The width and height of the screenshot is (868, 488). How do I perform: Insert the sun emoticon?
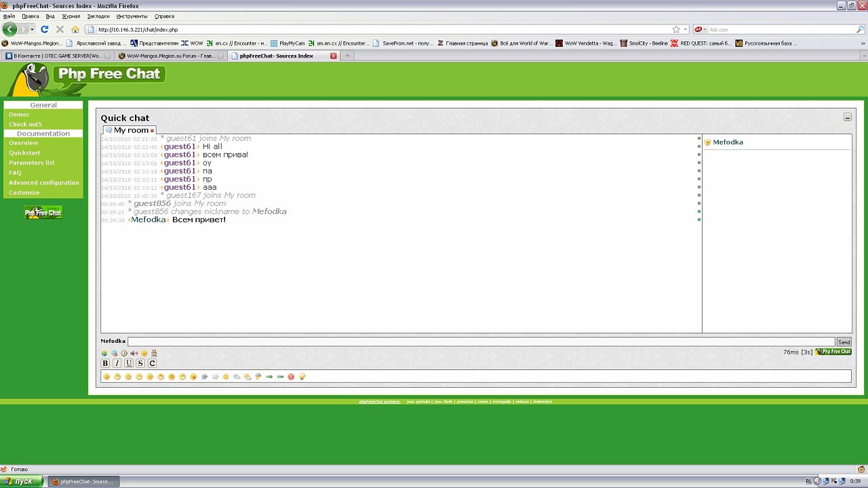pyautogui.click(x=226, y=377)
